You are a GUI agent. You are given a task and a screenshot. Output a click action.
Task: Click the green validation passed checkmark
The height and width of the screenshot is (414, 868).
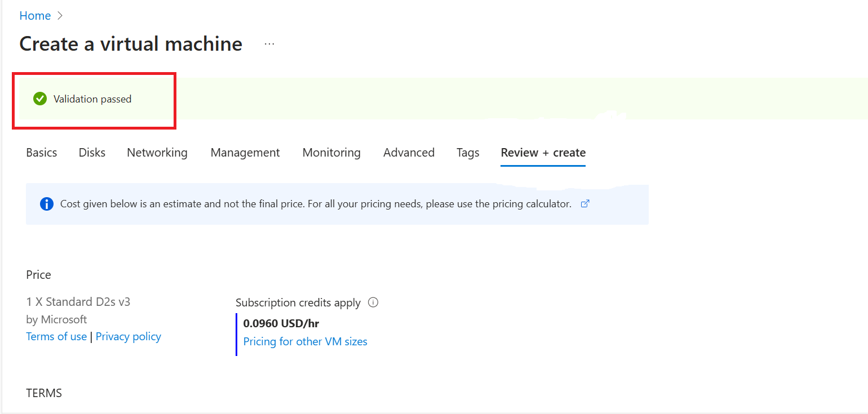[40, 99]
